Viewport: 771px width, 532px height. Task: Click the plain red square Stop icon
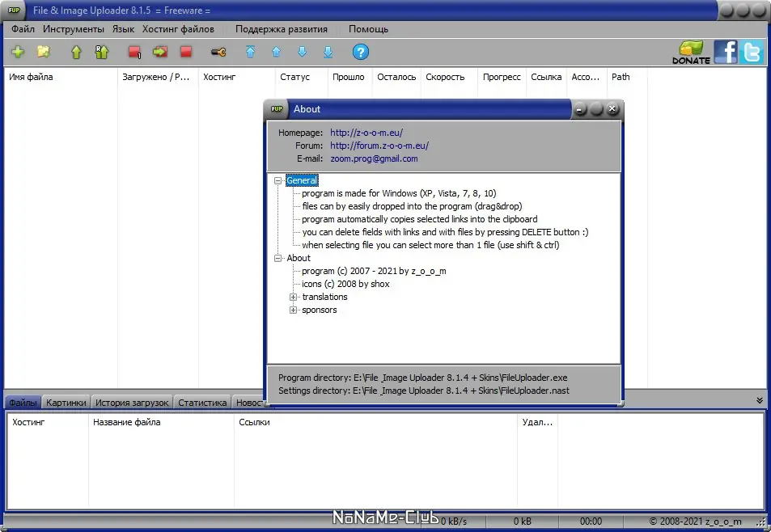coord(186,52)
